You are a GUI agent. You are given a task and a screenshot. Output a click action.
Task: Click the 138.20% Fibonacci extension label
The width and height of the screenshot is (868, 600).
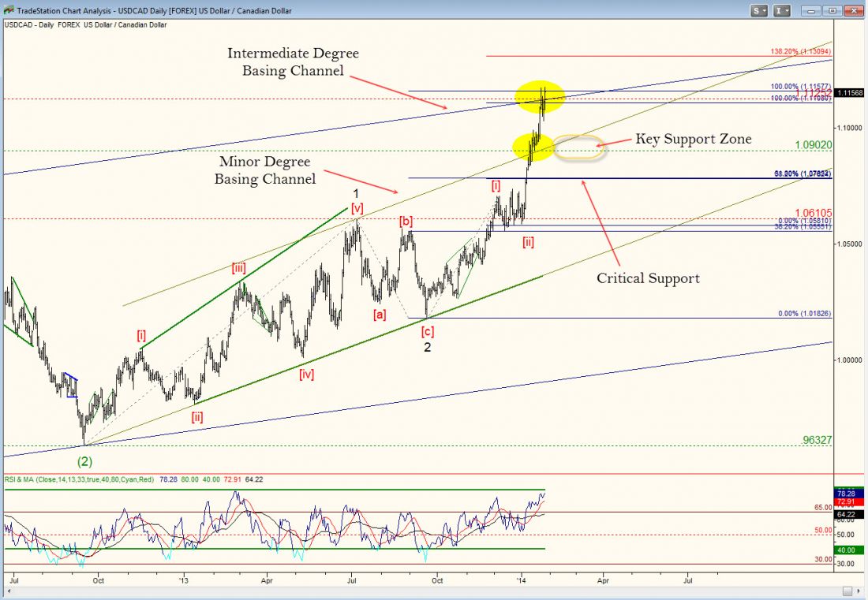pos(800,51)
